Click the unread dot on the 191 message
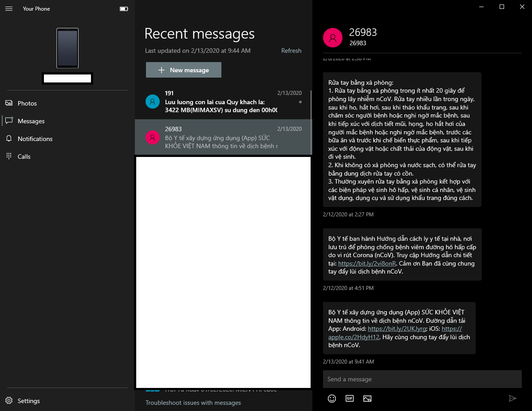Viewport: 532px width, 411px height. [300, 102]
